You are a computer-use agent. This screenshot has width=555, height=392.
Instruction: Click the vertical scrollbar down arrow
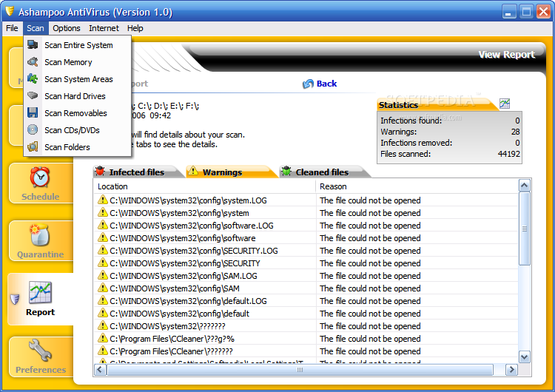pyautogui.click(x=524, y=357)
